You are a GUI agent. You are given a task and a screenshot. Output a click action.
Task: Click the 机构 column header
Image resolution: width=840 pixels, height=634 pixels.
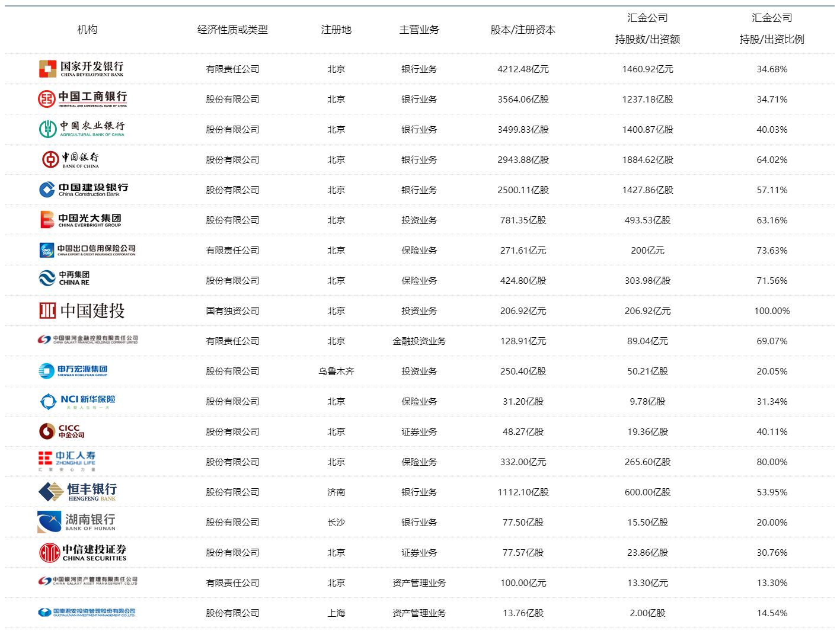[87, 30]
